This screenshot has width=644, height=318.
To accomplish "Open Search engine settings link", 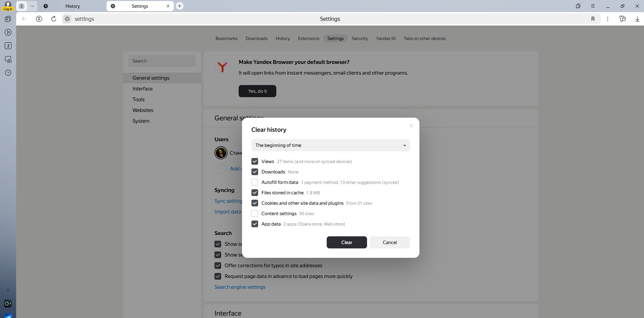I will coord(240,287).
